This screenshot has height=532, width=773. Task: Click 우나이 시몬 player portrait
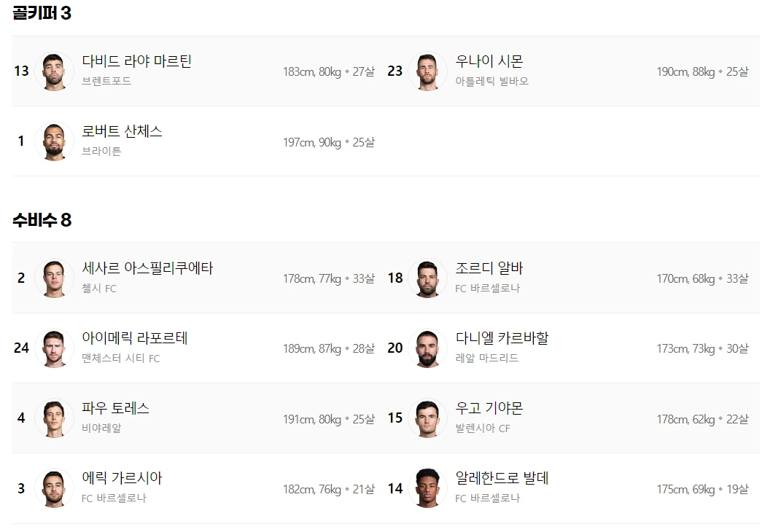pyautogui.click(x=427, y=71)
